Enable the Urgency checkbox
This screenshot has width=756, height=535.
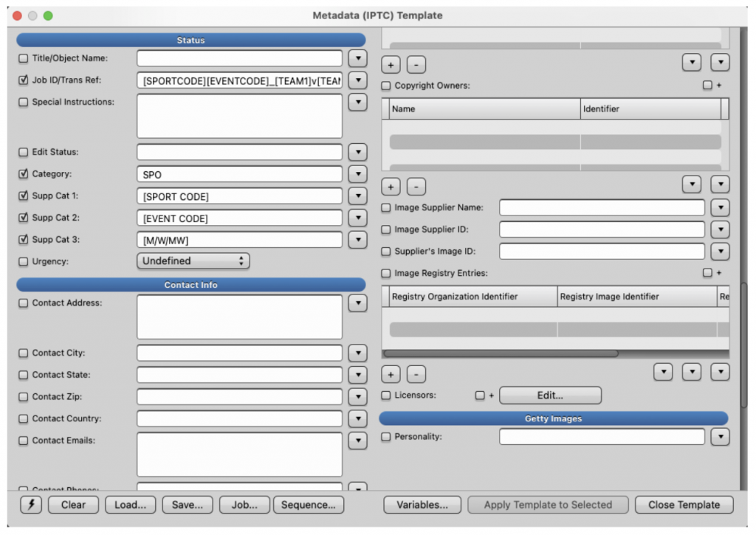pyautogui.click(x=23, y=262)
